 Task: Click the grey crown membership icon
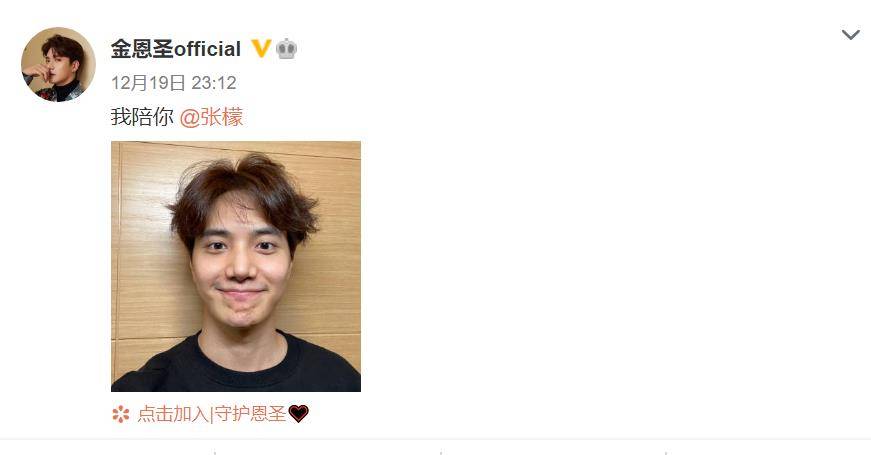[x=286, y=49]
